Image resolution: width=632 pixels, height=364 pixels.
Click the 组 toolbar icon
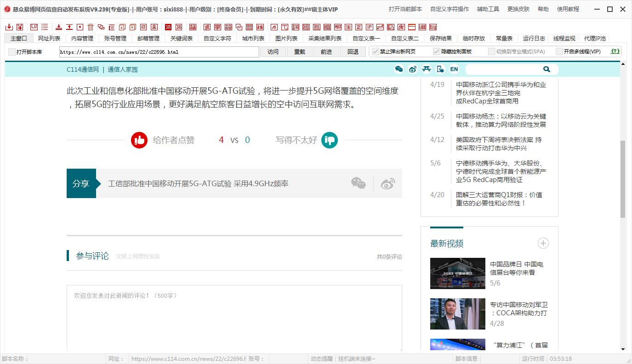307,27
